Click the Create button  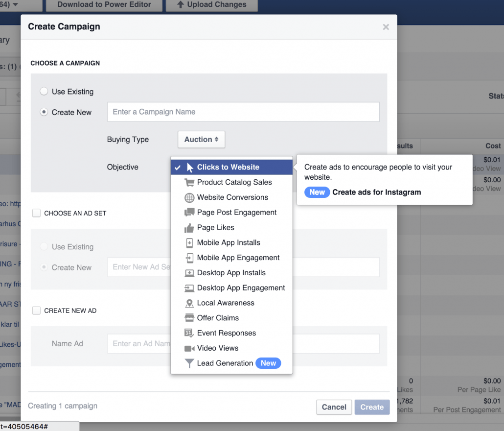click(372, 407)
